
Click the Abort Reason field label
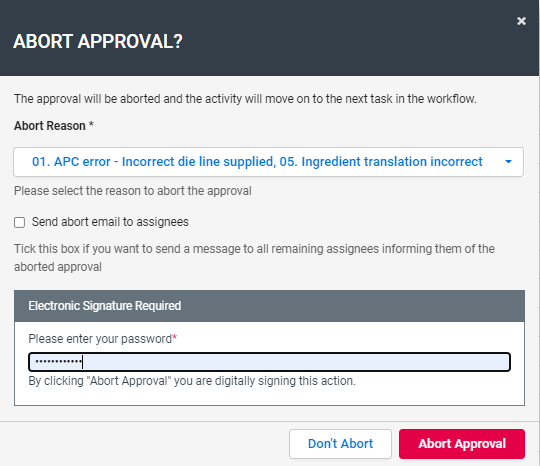(50, 126)
